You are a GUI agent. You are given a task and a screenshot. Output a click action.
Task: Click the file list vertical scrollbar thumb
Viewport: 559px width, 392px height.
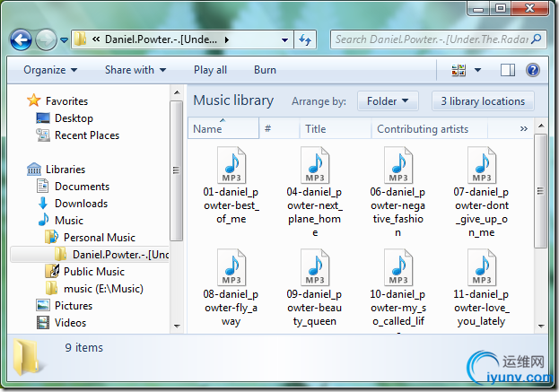coord(541,191)
